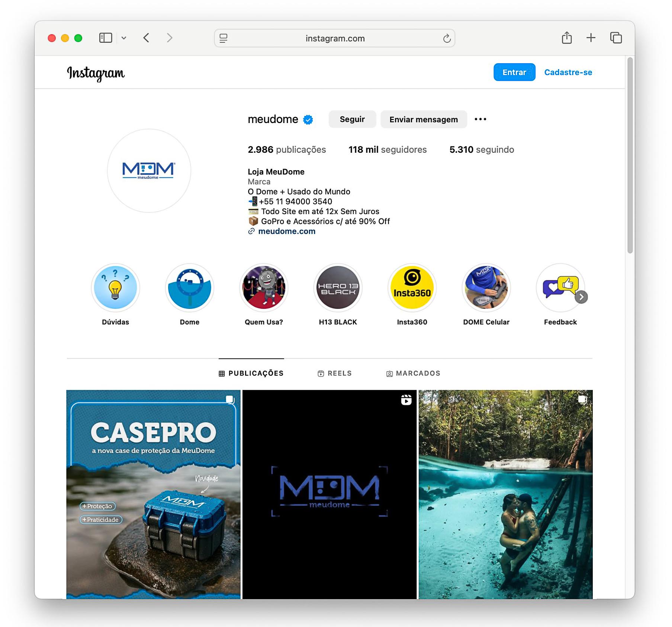Viewport: 672px width, 627px height.
Task: Show more highlights with the next arrow
Action: pyautogui.click(x=581, y=297)
